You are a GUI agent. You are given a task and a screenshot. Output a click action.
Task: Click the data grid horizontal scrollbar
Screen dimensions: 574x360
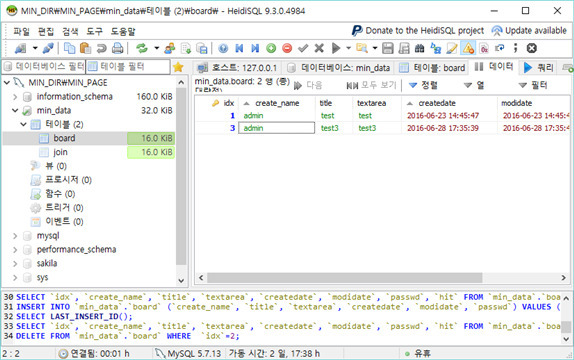[344, 278]
